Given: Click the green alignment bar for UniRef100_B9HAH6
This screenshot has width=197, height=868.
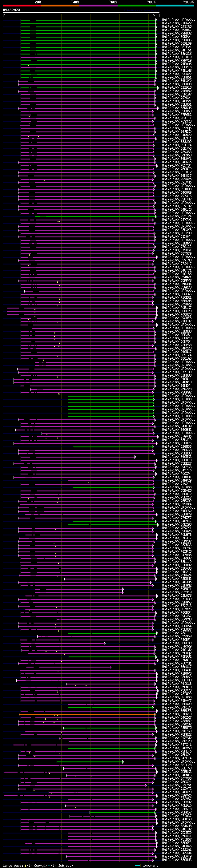Looking at the screenshot, I should (89, 40).
